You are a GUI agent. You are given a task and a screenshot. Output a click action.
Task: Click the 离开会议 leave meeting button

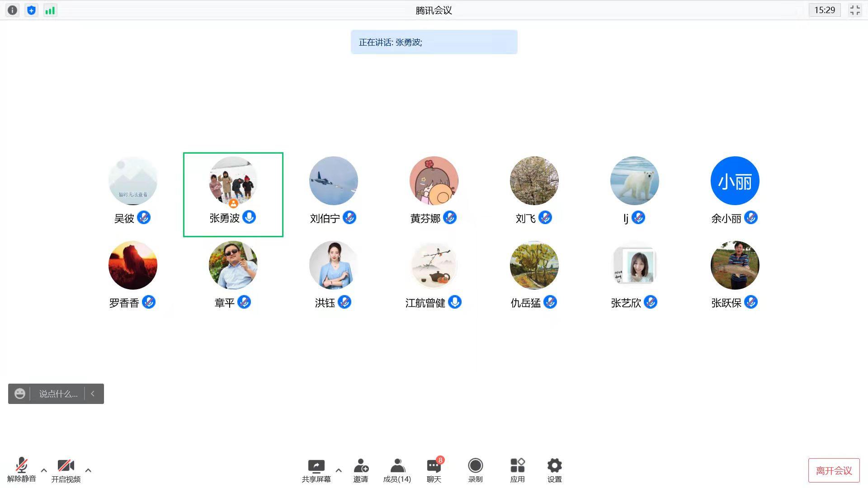[834, 470]
